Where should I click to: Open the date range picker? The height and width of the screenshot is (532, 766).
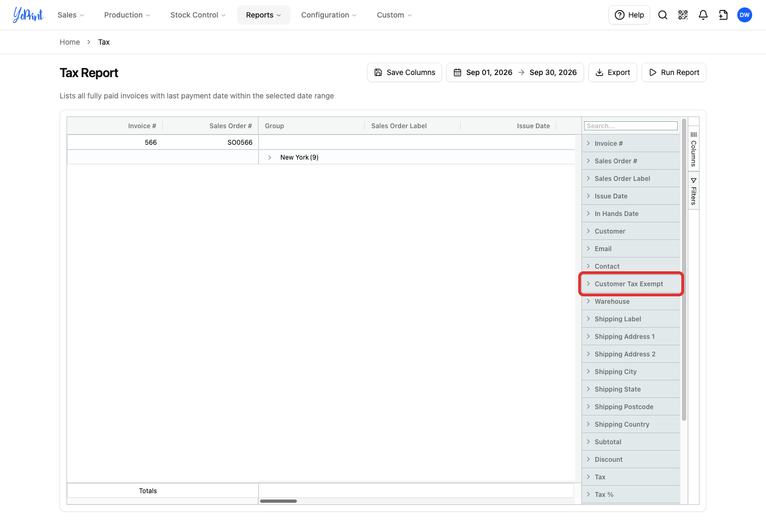pos(515,72)
